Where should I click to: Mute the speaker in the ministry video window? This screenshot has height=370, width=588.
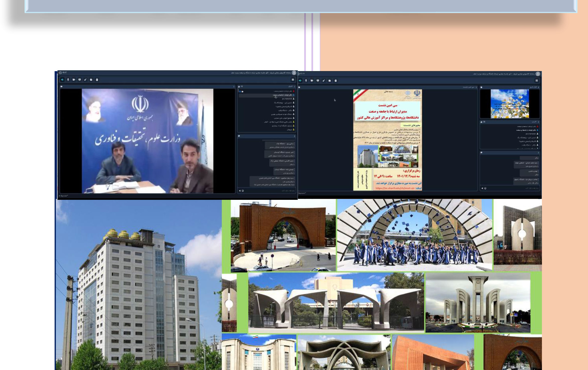tap(62, 80)
